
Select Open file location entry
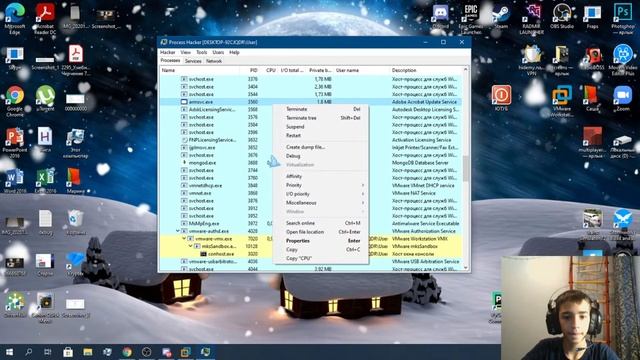321,232
